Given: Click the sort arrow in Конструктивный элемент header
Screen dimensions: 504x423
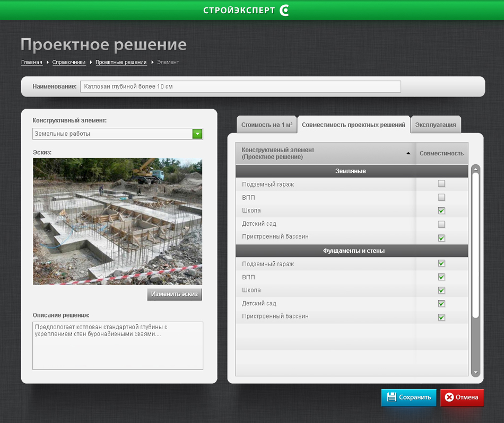Looking at the screenshot, I should (x=408, y=153).
